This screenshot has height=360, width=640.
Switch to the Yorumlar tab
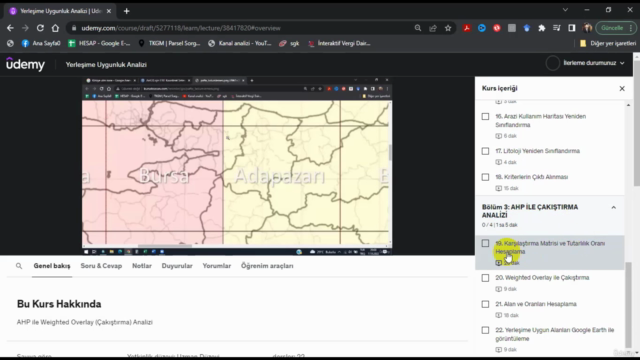(x=217, y=266)
